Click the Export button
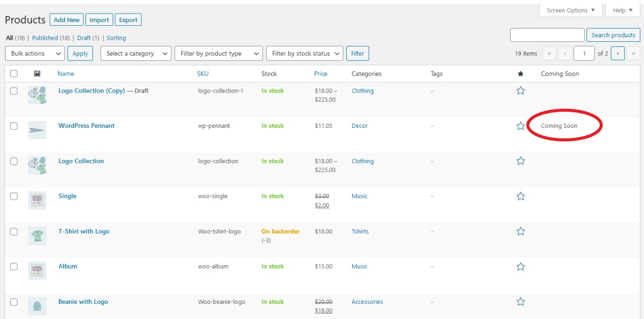 click(128, 20)
